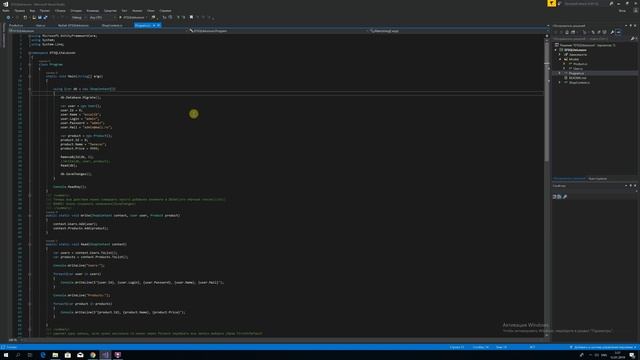Image resolution: width=640 pixels, height=360 pixels.
Task: Open the Any CPU platform dropdown
Action: (102, 18)
